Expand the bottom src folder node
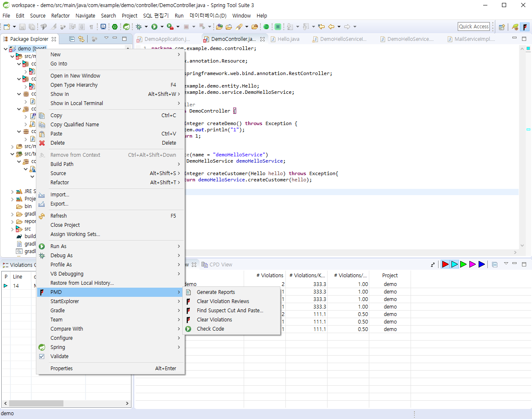This screenshot has width=532, height=419. point(12,229)
